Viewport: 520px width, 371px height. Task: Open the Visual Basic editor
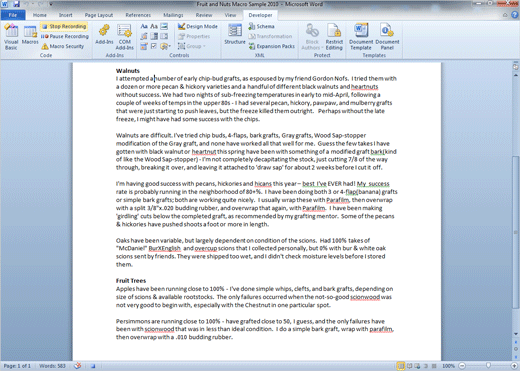pos(11,37)
